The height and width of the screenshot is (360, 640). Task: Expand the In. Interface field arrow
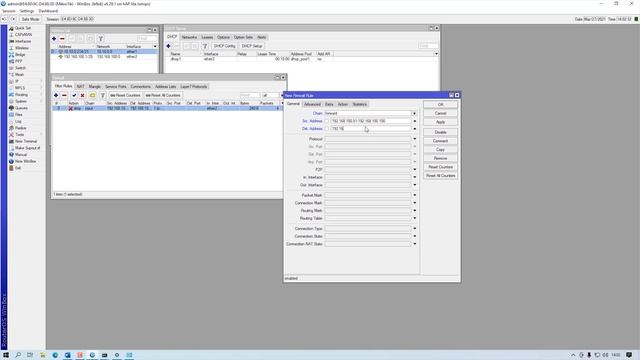pos(415,178)
